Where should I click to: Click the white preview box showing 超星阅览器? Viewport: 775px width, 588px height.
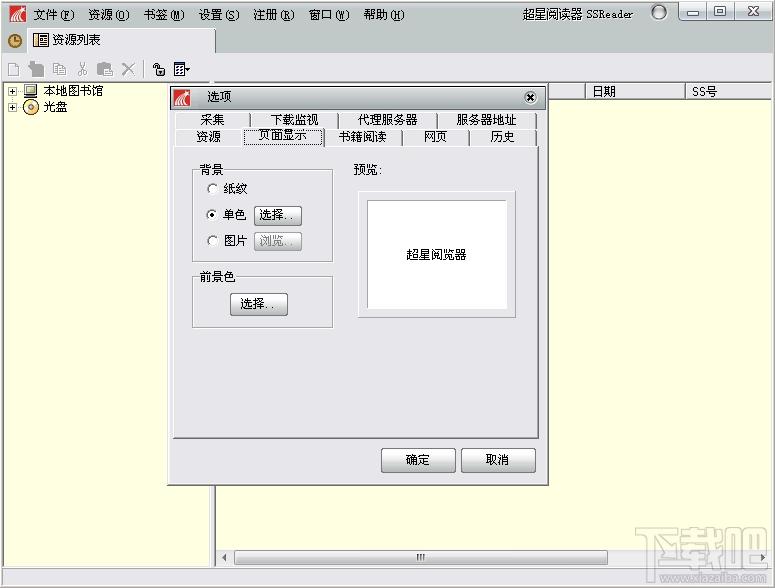[x=436, y=254]
